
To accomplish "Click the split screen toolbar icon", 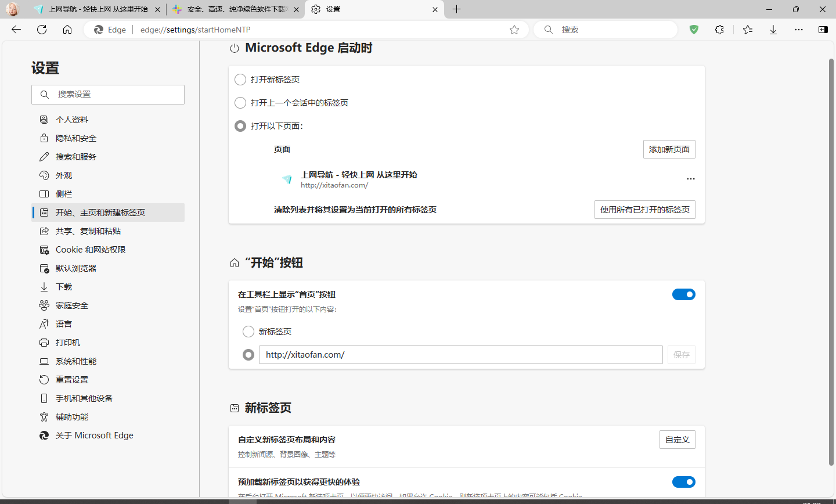I will (823, 29).
